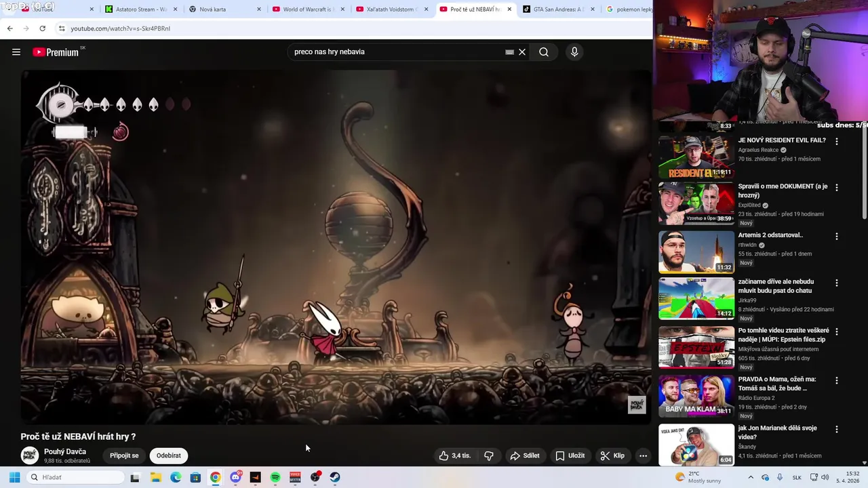Viewport: 868px width, 488px height.
Task: Open Jon Marianek video thumbnail
Action: (x=696, y=445)
